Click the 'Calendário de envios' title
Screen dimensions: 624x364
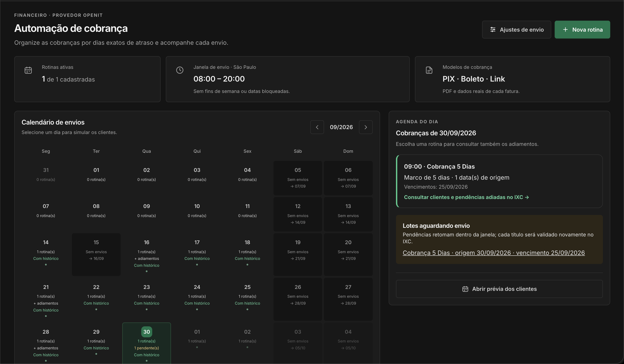pos(53,122)
